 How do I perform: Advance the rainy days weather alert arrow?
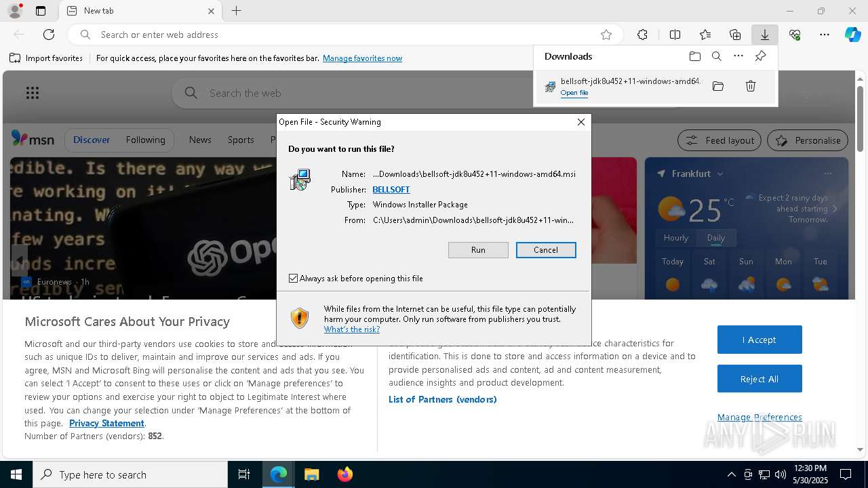[835, 209]
